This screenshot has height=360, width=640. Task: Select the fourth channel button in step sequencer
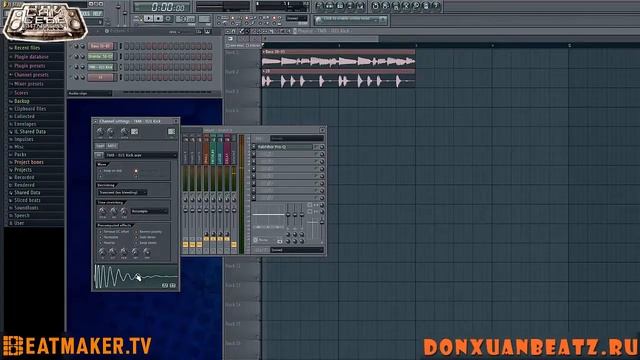(100, 77)
